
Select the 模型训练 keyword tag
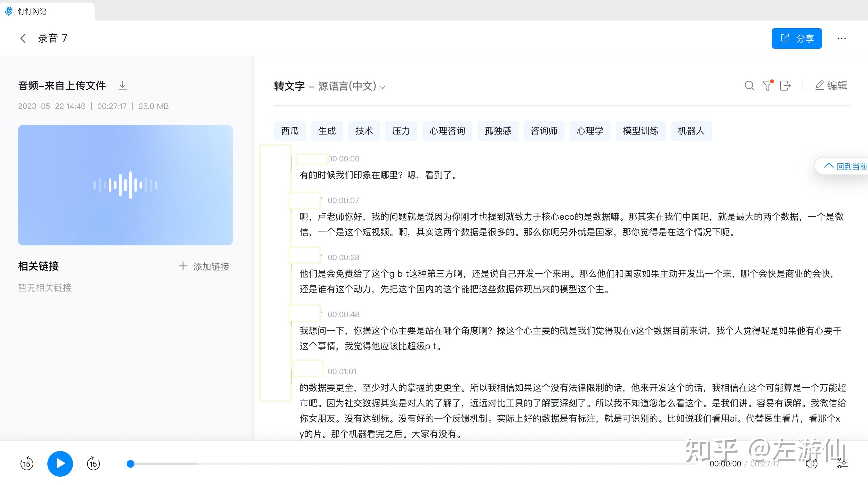(x=640, y=131)
